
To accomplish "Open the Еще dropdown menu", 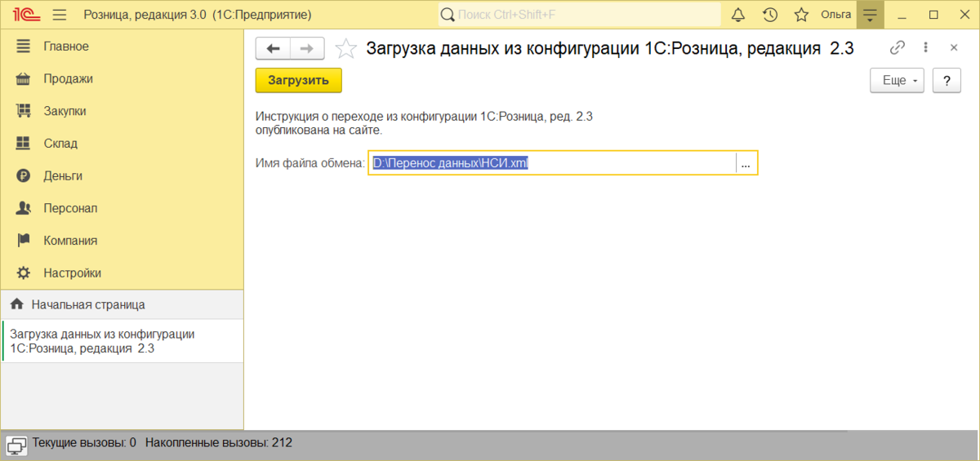I will click(x=898, y=81).
